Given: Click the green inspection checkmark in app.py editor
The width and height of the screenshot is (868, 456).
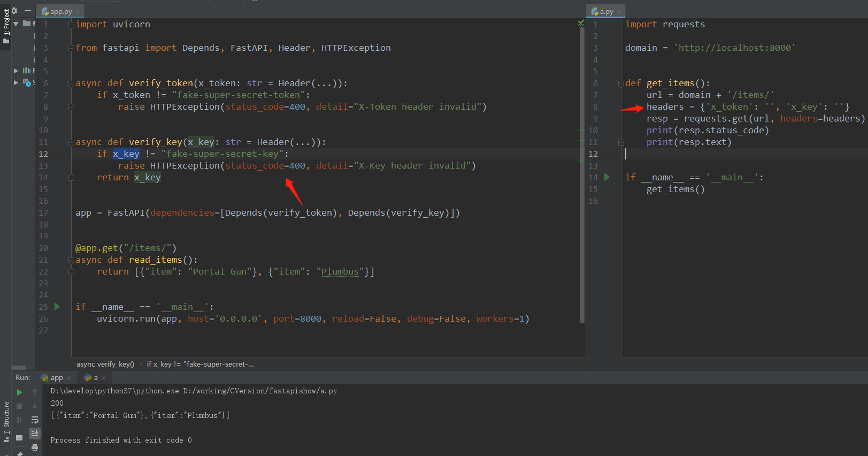Looking at the screenshot, I should coord(581,23).
